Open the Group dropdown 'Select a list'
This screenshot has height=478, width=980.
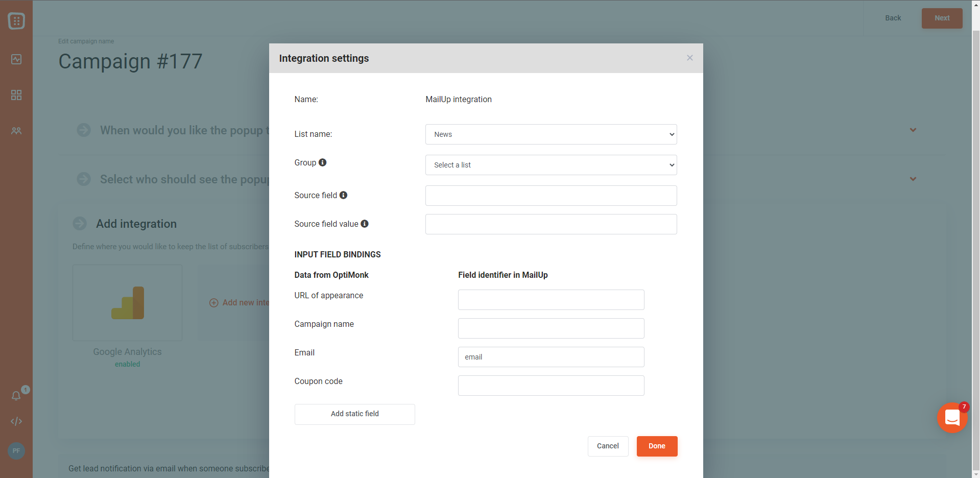click(x=551, y=165)
